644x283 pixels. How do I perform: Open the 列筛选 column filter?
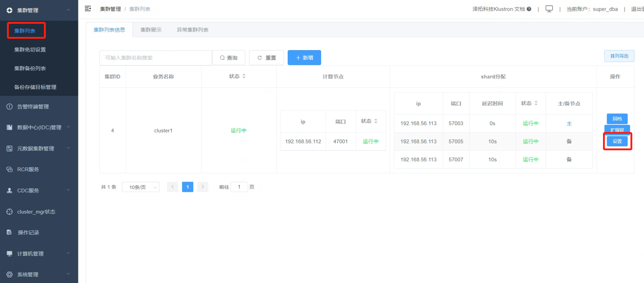coord(619,56)
